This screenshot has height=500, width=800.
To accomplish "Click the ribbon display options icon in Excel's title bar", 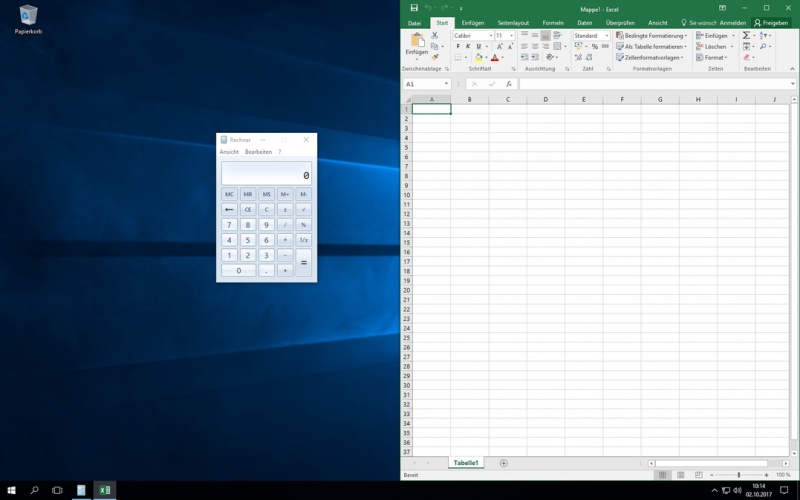I will point(722,8).
